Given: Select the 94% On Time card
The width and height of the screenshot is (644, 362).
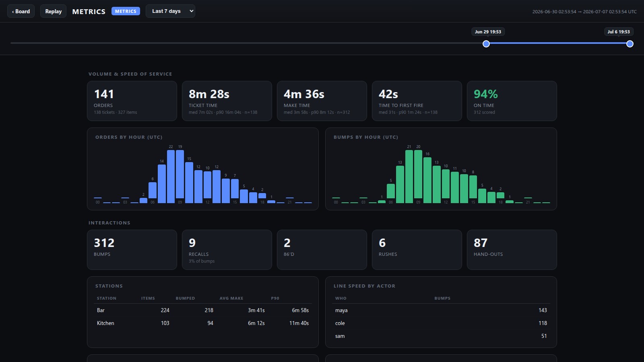Looking at the screenshot, I should point(512,101).
